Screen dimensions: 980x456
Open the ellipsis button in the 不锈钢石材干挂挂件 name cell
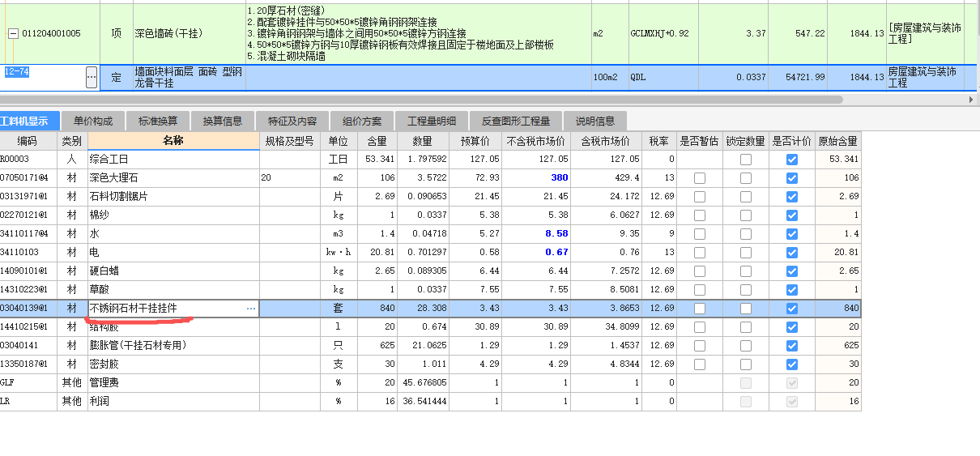[x=251, y=309]
